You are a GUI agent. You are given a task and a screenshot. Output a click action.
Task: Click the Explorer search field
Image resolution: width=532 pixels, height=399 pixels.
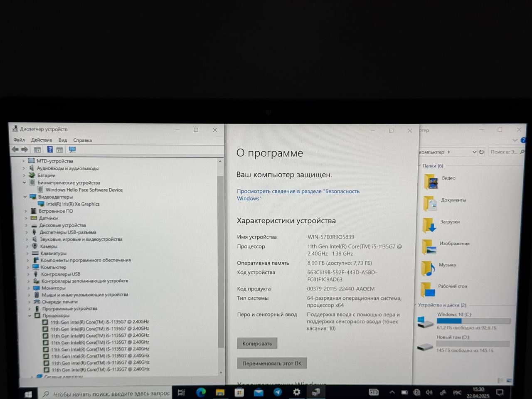[506, 152]
